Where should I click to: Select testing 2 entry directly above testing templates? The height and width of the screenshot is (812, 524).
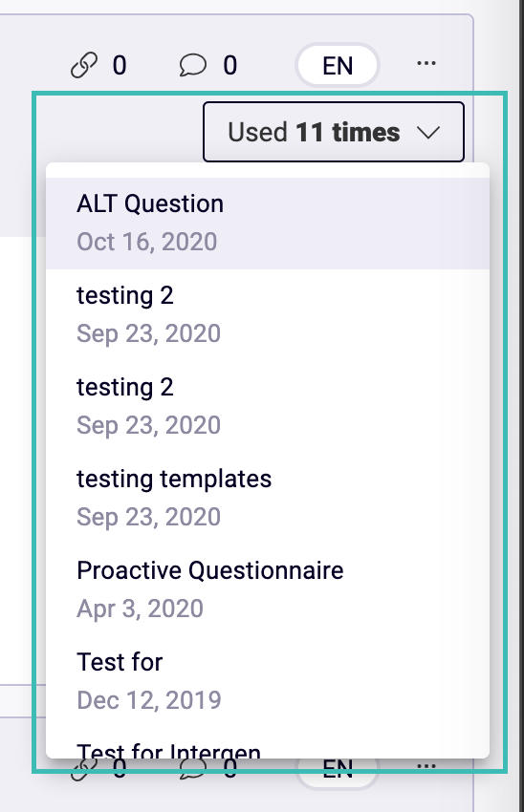268,407
